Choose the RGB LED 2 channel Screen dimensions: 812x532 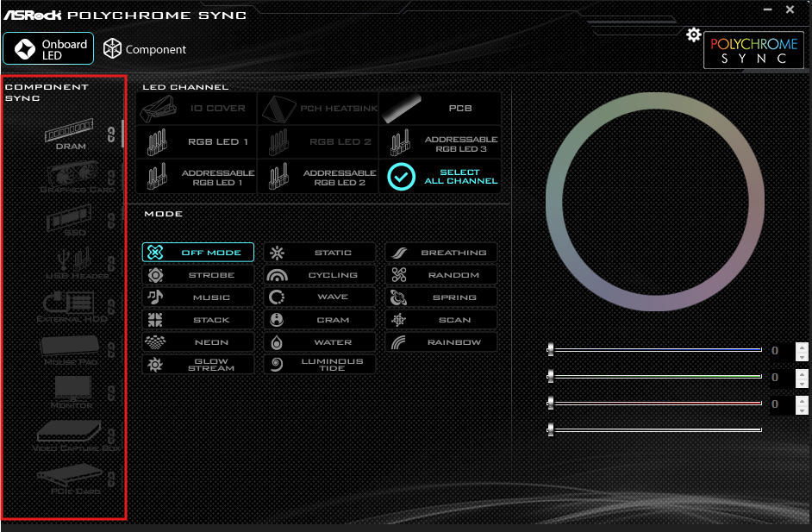point(318,142)
